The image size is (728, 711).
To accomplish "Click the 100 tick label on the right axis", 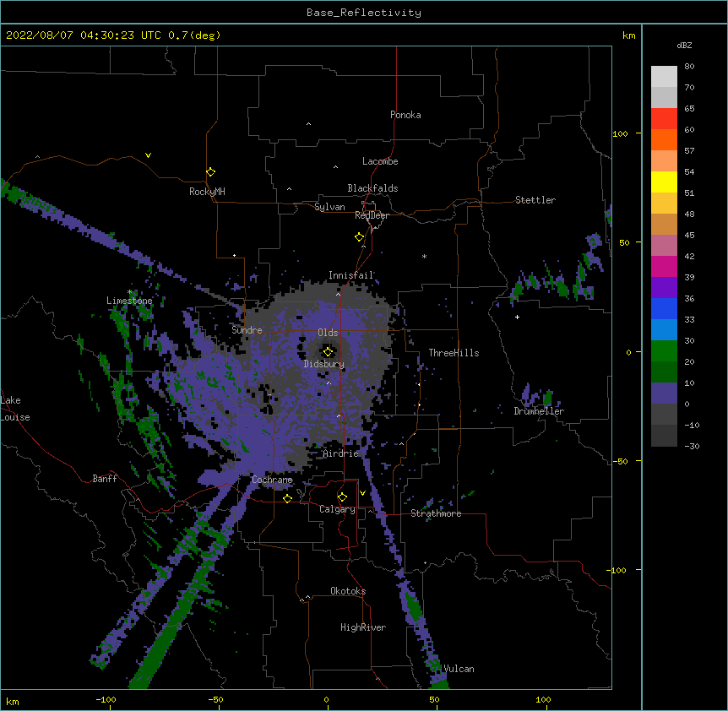I will [620, 133].
